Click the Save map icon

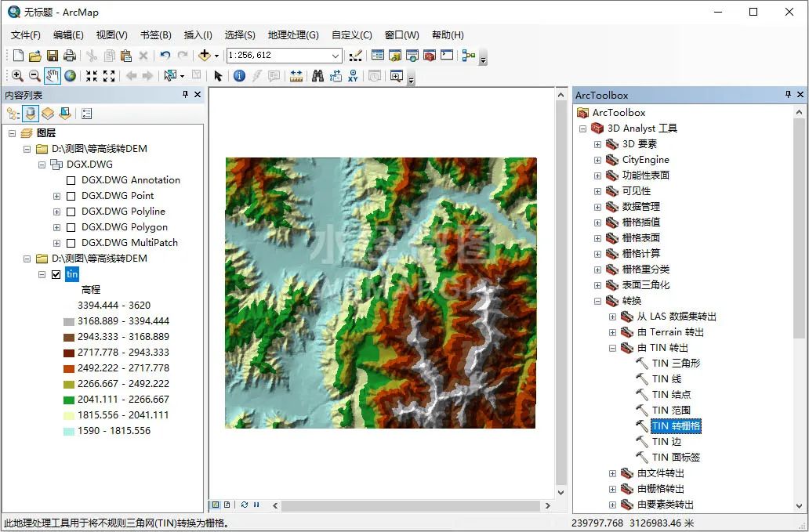52,55
